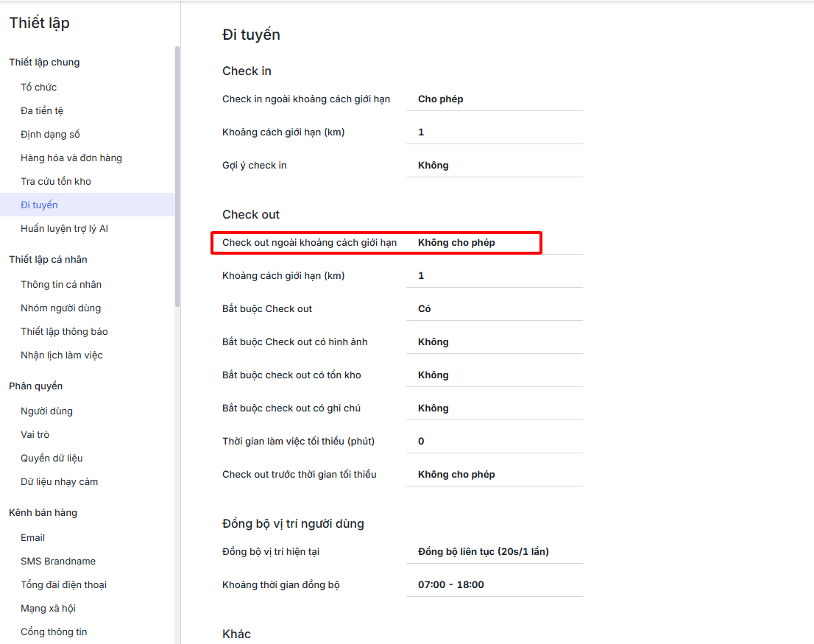Toggle the Bắt buộc Check out setting
The height and width of the screenshot is (644, 814).
click(494, 309)
